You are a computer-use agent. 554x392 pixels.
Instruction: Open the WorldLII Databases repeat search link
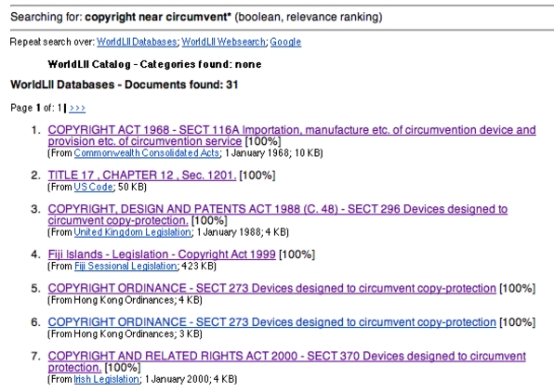pyautogui.click(x=137, y=42)
